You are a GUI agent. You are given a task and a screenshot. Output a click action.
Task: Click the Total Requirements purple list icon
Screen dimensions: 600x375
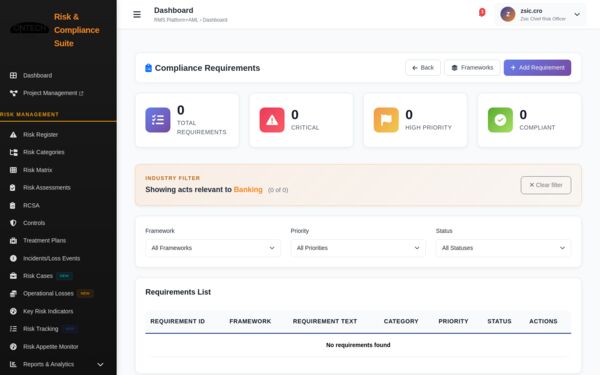[158, 120]
